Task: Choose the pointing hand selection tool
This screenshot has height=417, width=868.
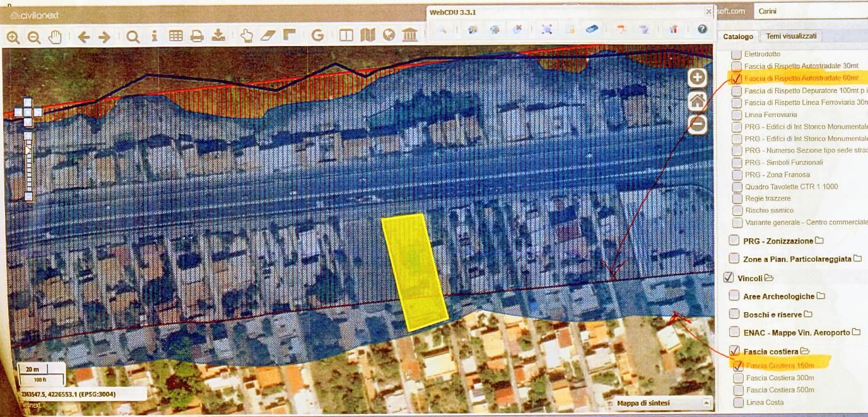Action: pyautogui.click(x=247, y=35)
